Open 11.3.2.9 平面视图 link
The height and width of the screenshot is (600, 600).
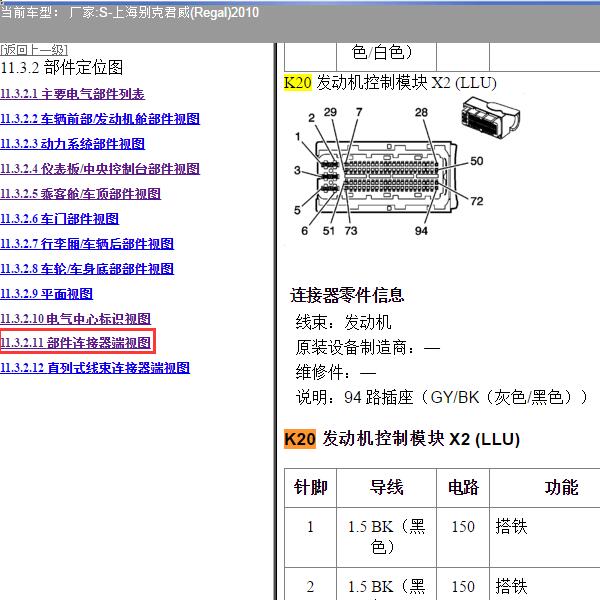[46, 294]
